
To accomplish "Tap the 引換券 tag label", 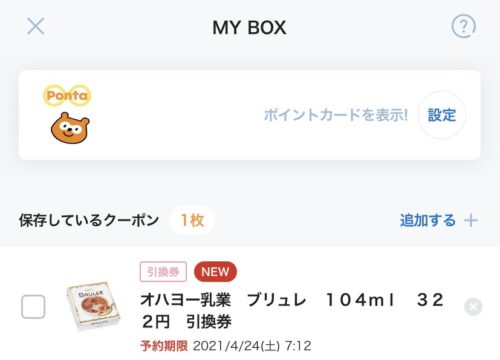I will pos(163,272).
